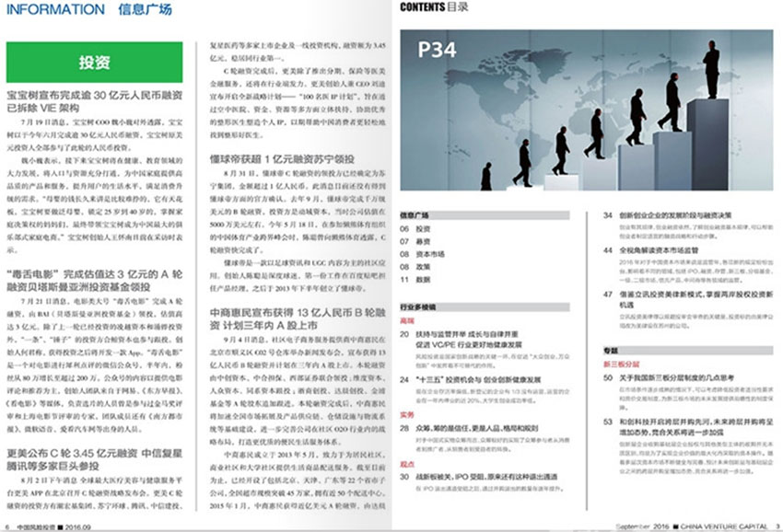Select the 专题 contents section header
Screen dimensions: 783x532
(x=610, y=351)
